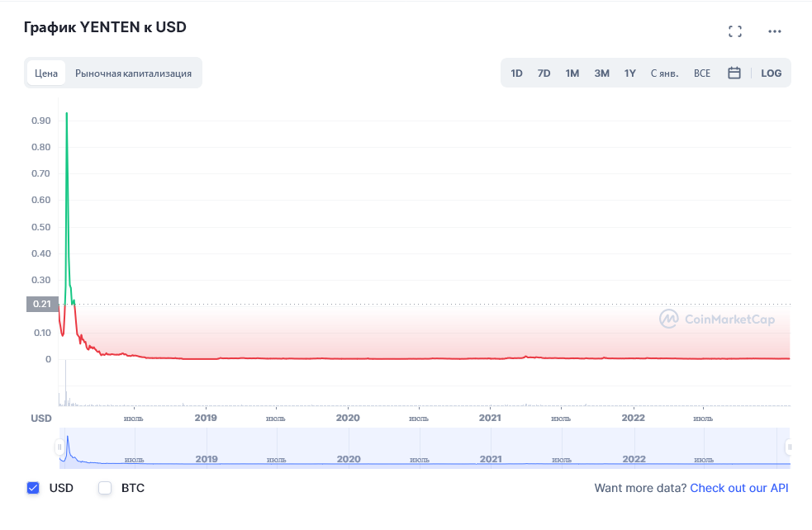The image size is (812, 530).
Task: Enable the BTC checkbox
Action: [x=105, y=488]
